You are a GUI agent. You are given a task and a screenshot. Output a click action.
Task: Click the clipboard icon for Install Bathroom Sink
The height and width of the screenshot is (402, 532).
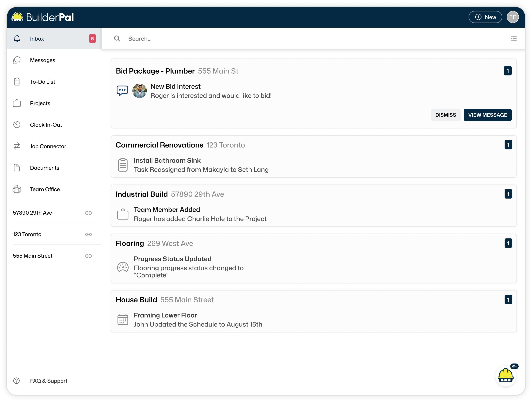point(123,165)
